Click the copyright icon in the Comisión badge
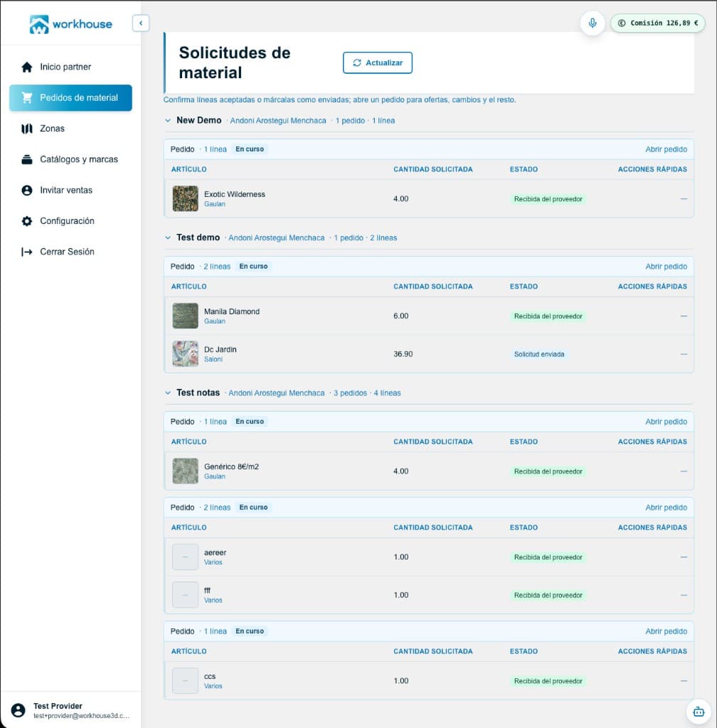 tap(622, 23)
